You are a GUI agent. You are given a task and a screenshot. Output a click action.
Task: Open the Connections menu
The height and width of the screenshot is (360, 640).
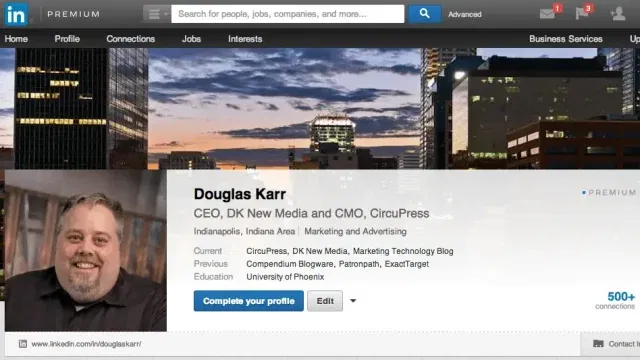[131, 39]
